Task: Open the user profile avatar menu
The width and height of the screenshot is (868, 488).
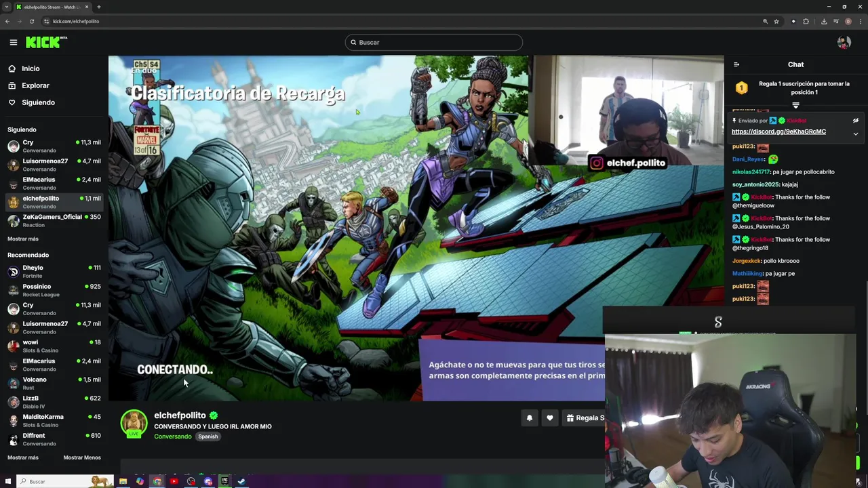Action: tap(844, 42)
